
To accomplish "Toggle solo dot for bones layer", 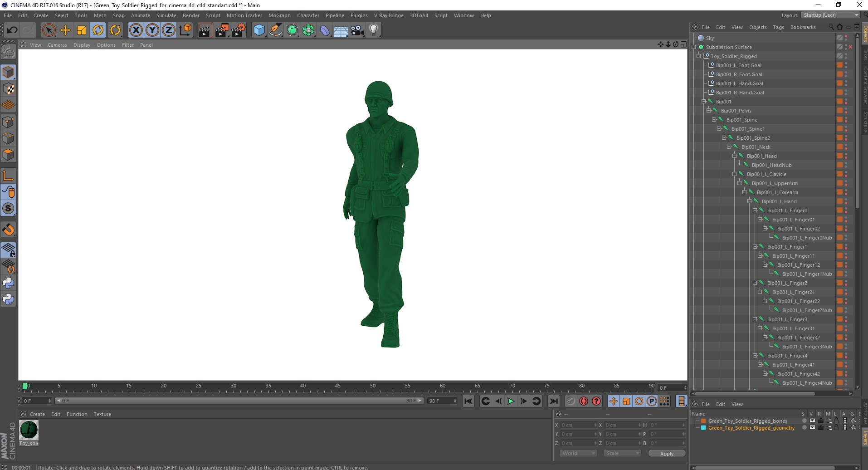I will coord(805,421).
